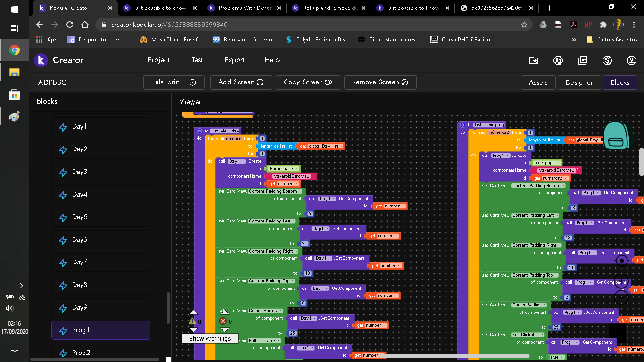This screenshot has width=644, height=362.
Task: Open Content Padding Right dropdown in List_view_prog
Action: click(537, 245)
